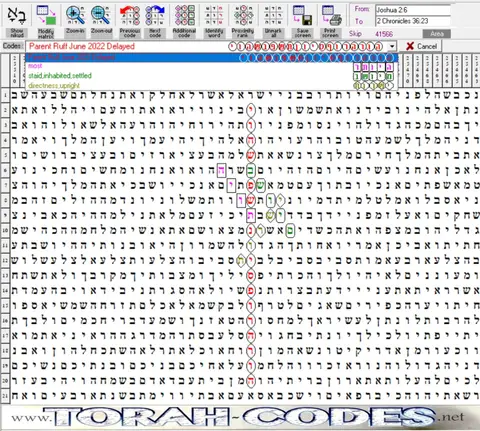Image resolution: width=480 pixels, height=431 pixels.
Task: Click the yellow diamond-marked letter in row 12
Action: point(241,261)
